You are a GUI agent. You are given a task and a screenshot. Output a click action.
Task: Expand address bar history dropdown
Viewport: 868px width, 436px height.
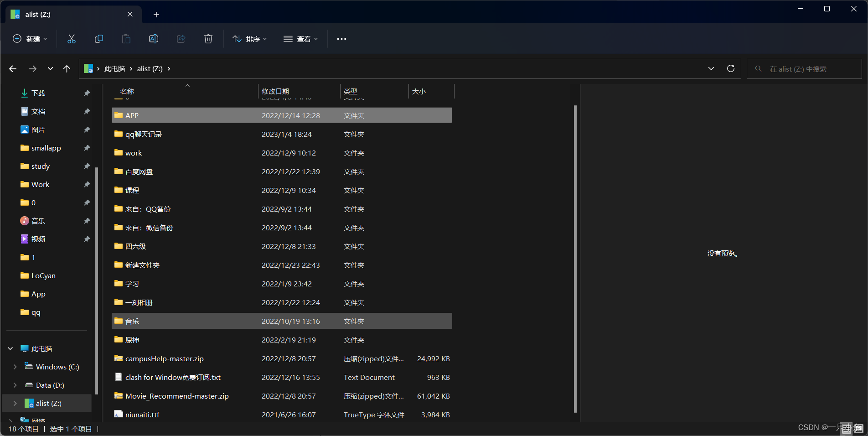coord(711,68)
